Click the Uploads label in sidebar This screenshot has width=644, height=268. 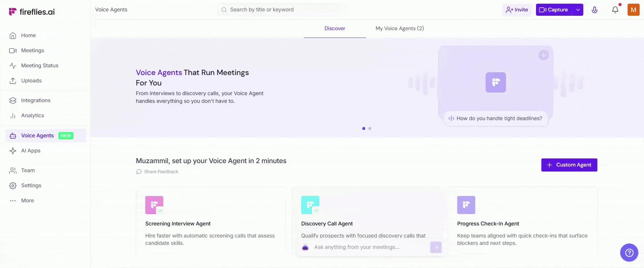pos(31,81)
